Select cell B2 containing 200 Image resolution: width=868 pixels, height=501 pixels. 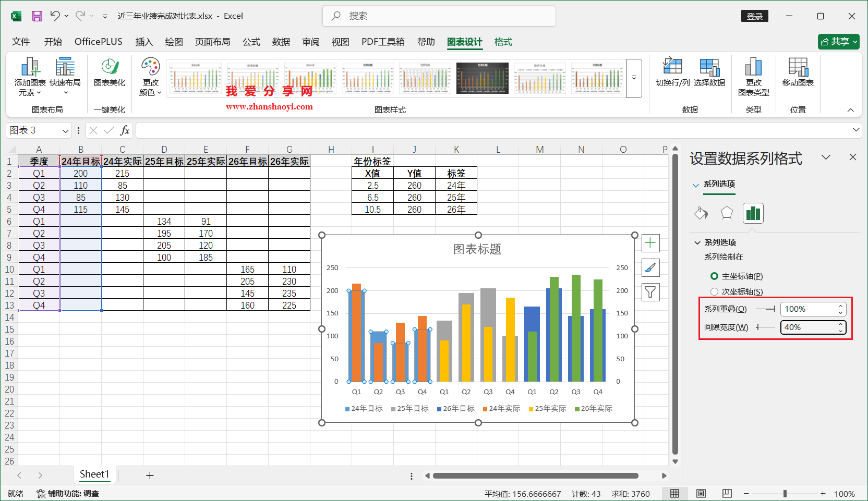(81, 174)
